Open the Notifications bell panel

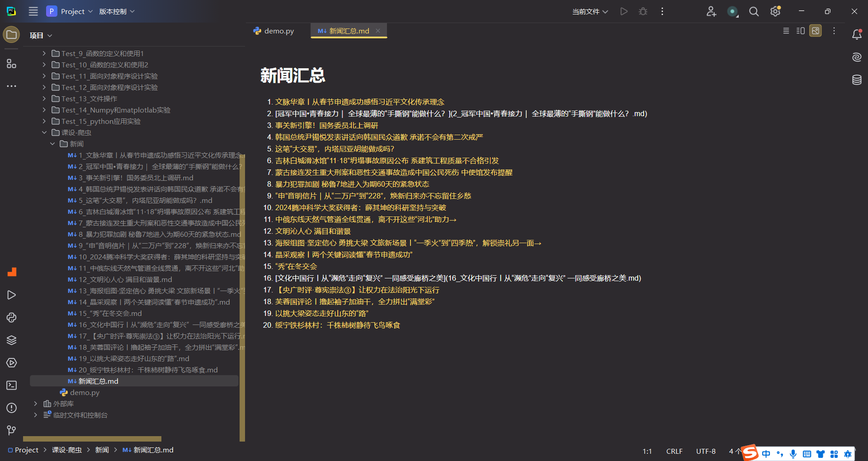pos(857,35)
